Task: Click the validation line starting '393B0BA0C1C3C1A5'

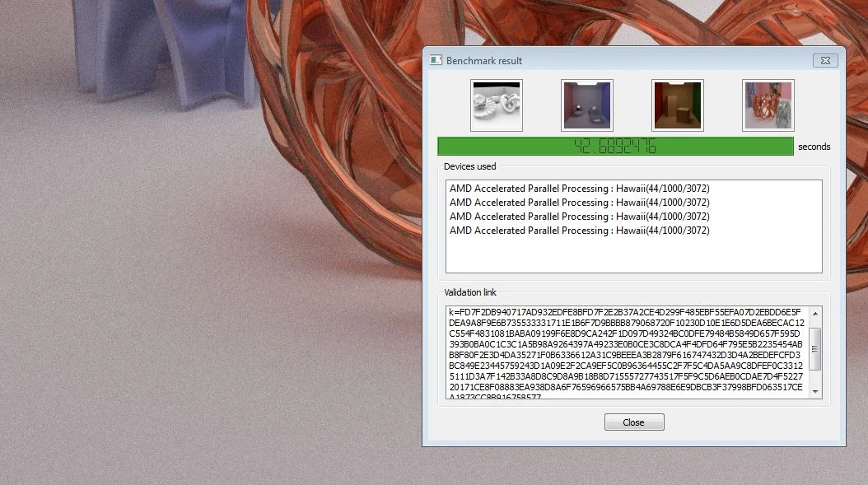Action: pos(626,344)
